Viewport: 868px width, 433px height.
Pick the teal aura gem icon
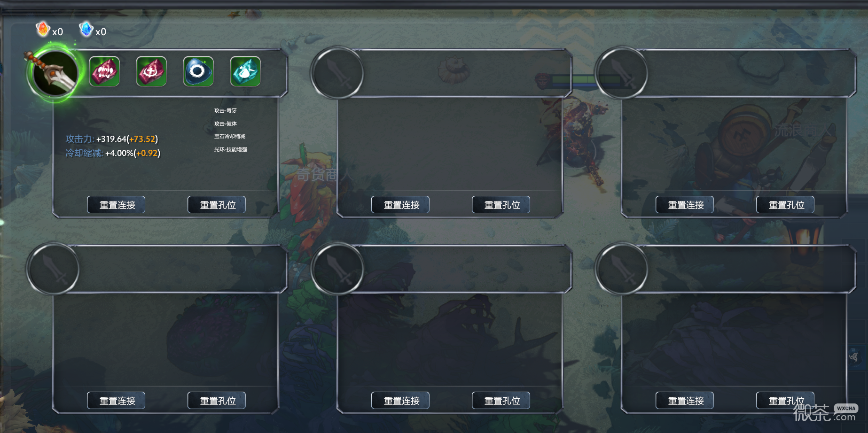point(245,71)
